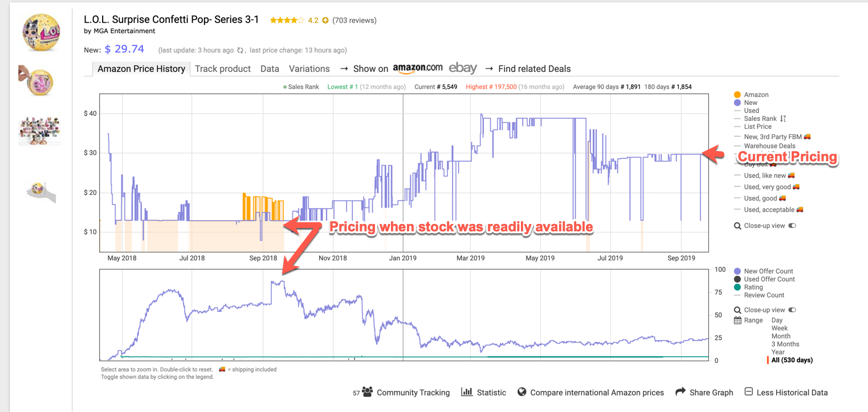Screen dimensions: 868x412
Task: Select Year in the Range options
Action: pyautogui.click(x=777, y=352)
